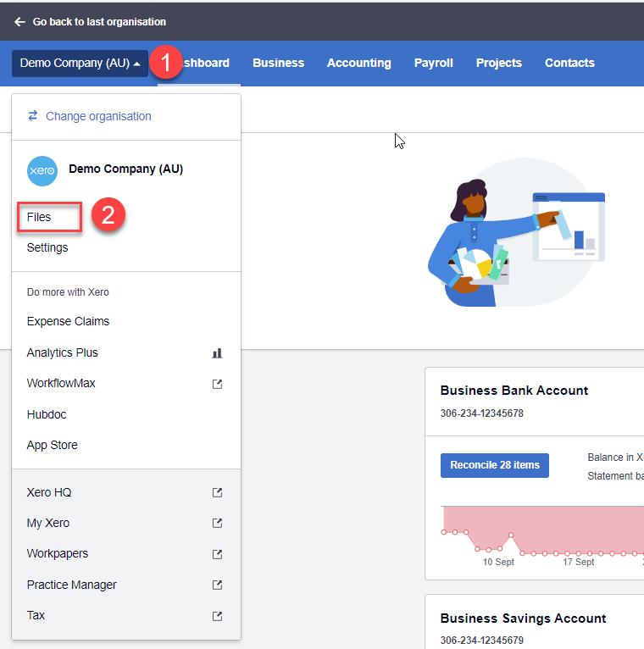Open the Contacts menu
Viewport: 644px width, 649px height.
point(569,63)
